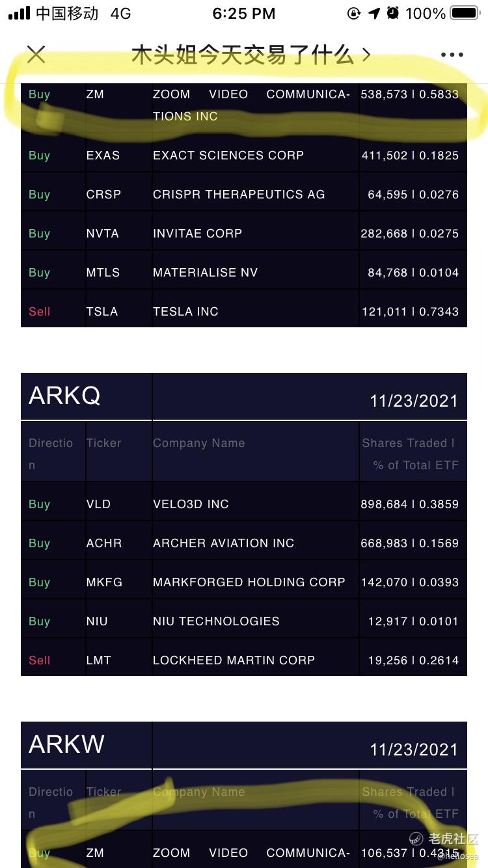Image resolution: width=488 pixels, height=868 pixels.
Task: Tap the cellular signal bars icon
Action: [20, 13]
